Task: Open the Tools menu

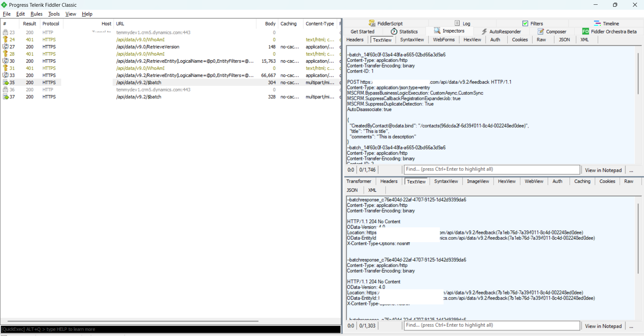Action: [x=54, y=14]
